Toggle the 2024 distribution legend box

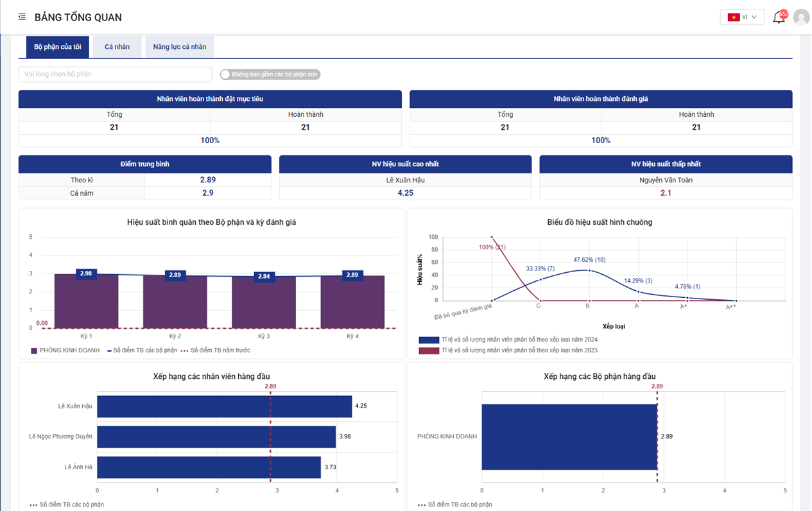click(428, 340)
